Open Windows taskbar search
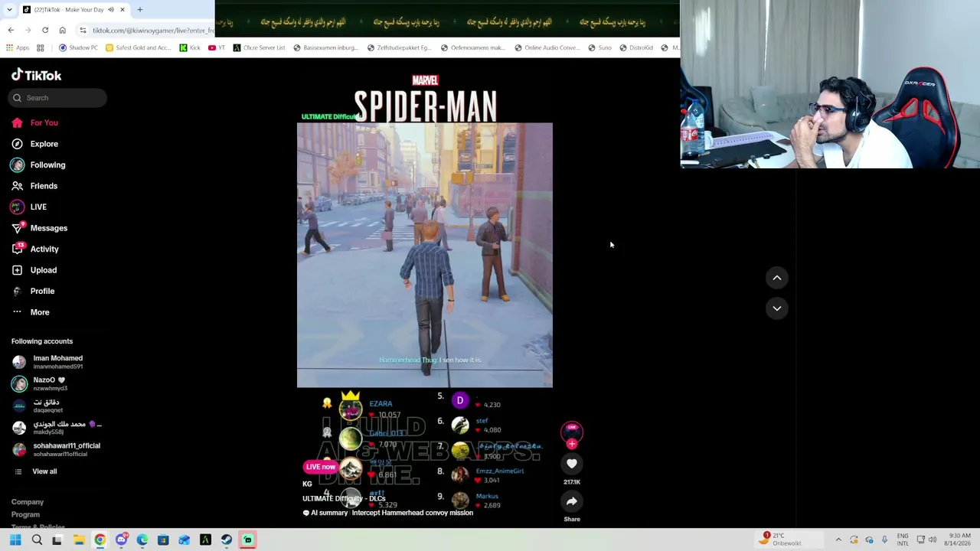The image size is (980, 551). point(37,540)
